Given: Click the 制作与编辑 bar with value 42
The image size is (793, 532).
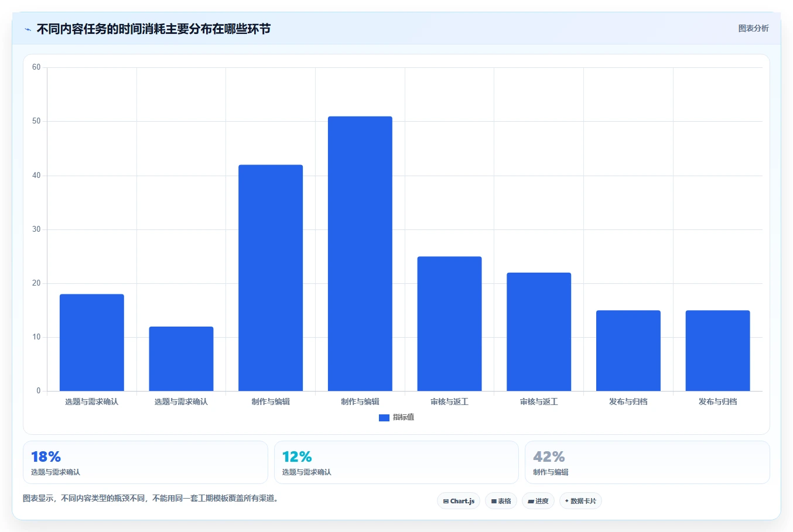Looking at the screenshot, I should (x=271, y=278).
